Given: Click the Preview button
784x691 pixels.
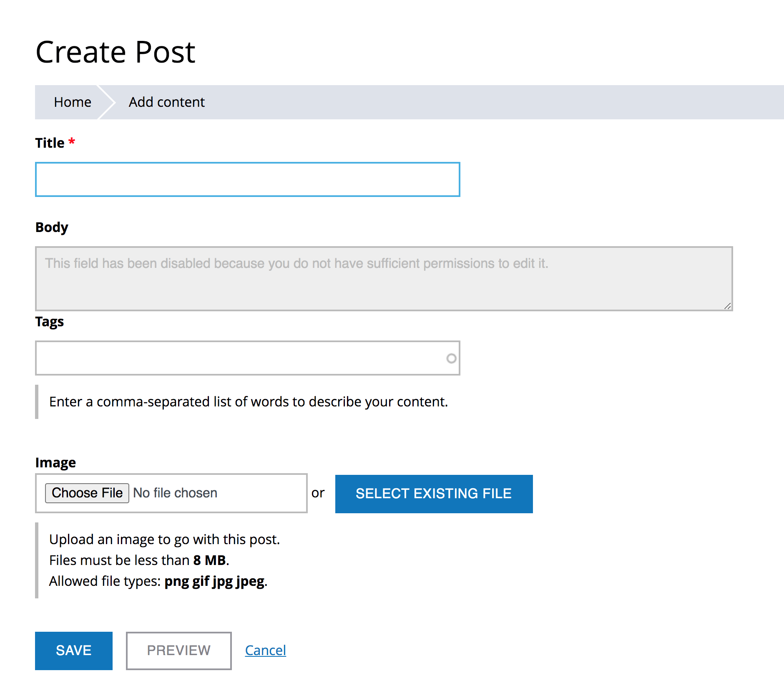Looking at the screenshot, I should (x=178, y=651).
